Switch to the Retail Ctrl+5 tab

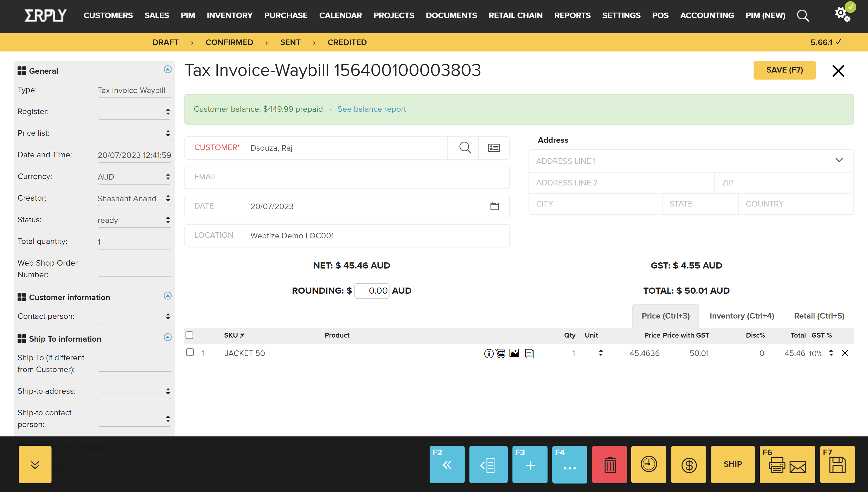pos(819,316)
